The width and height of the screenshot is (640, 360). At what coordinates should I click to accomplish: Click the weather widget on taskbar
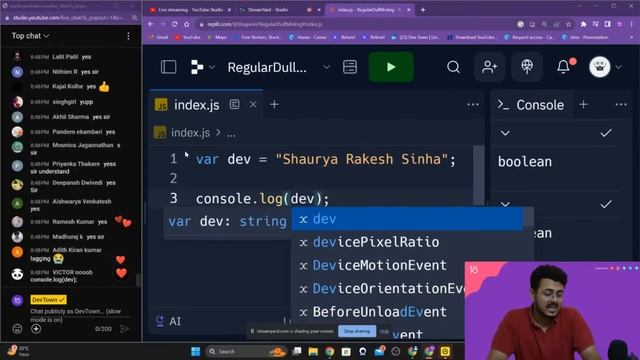click(x=18, y=351)
